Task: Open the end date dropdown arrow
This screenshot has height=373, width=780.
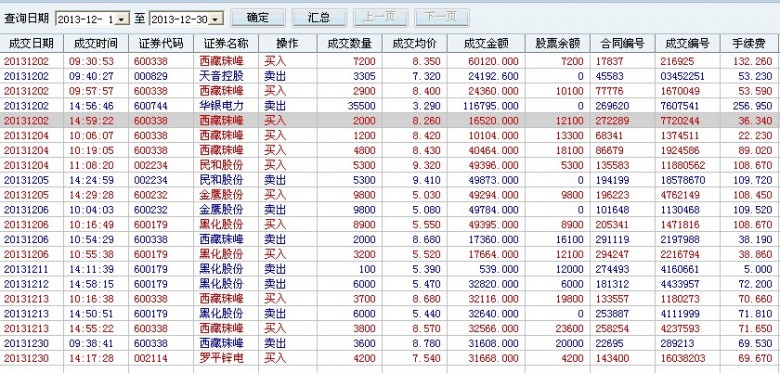Action: pos(214,19)
